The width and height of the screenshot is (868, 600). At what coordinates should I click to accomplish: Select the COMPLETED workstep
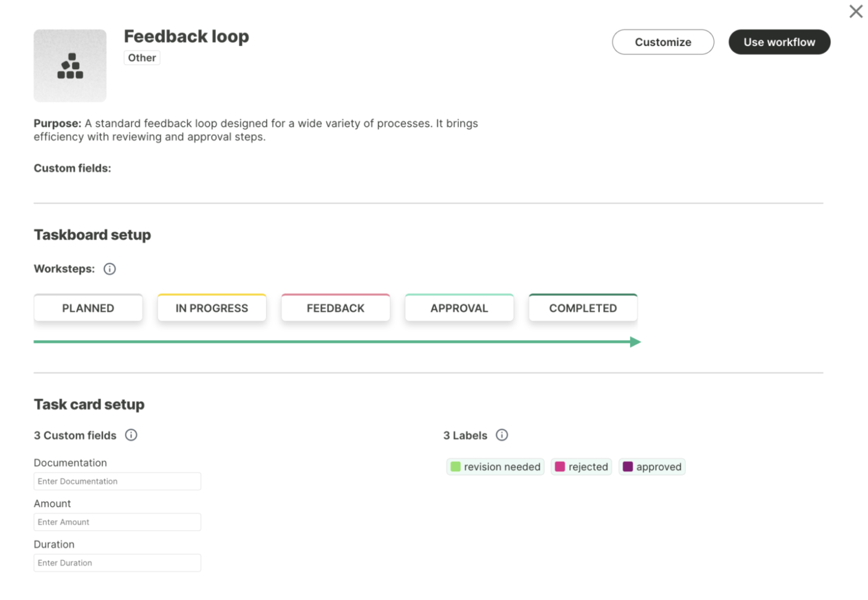coord(582,308)
